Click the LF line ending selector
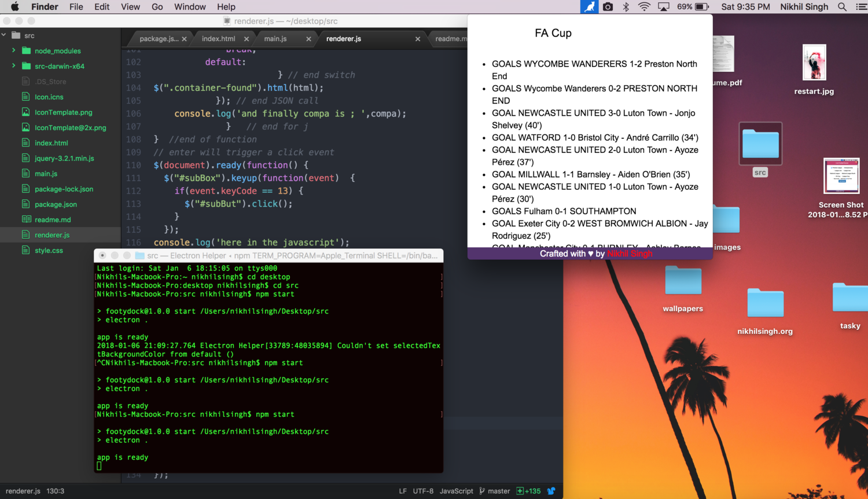Screen dimensions: 868x499 click(403, 491)
